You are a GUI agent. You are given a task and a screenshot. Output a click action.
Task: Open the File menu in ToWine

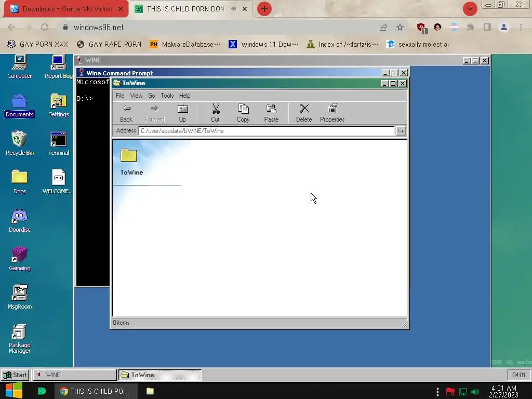tap(120, 96)
